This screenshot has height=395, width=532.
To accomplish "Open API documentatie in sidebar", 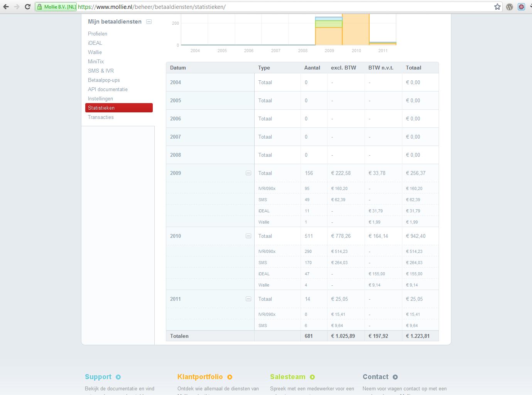I will point(108,89).
